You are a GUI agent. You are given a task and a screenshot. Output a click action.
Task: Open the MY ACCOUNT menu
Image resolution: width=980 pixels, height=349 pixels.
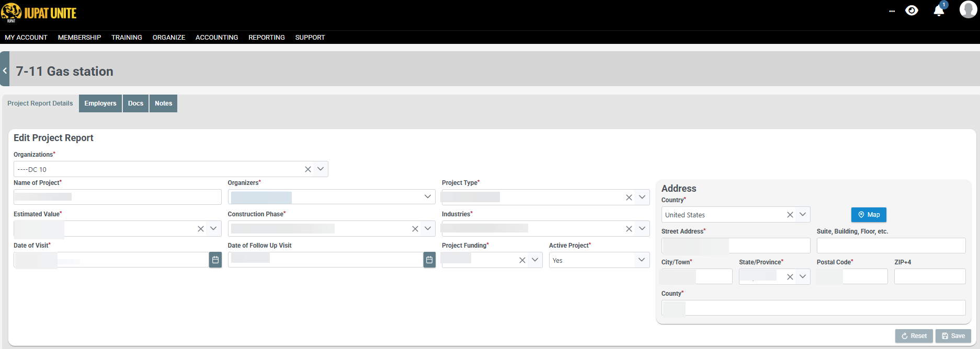click(x=26, y=38)
